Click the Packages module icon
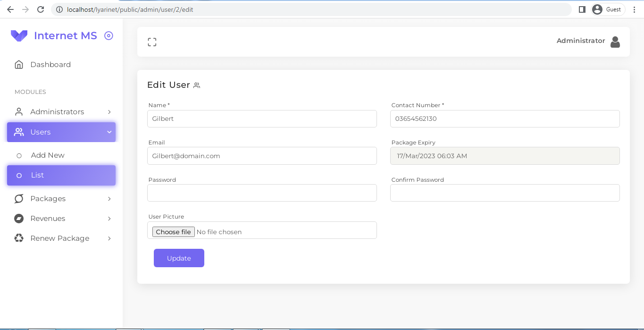This screenshot has height=330, width=644. [x=19, y=199]
